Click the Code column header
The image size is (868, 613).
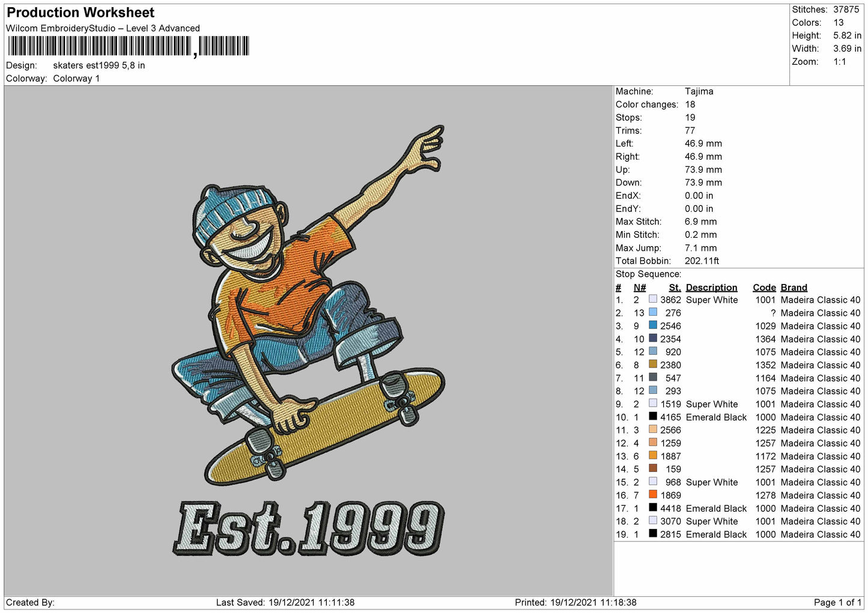pyautogui.click(x=764, y=288)
